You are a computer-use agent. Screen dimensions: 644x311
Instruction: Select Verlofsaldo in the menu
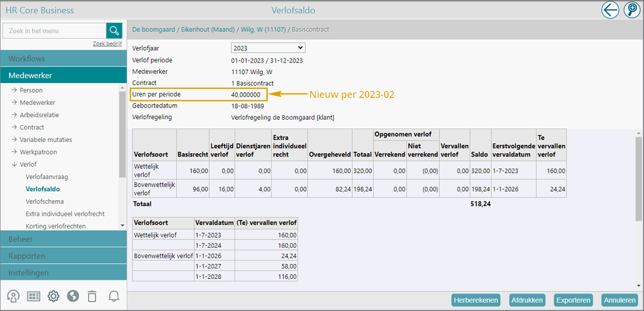click(x=43, y=189)
